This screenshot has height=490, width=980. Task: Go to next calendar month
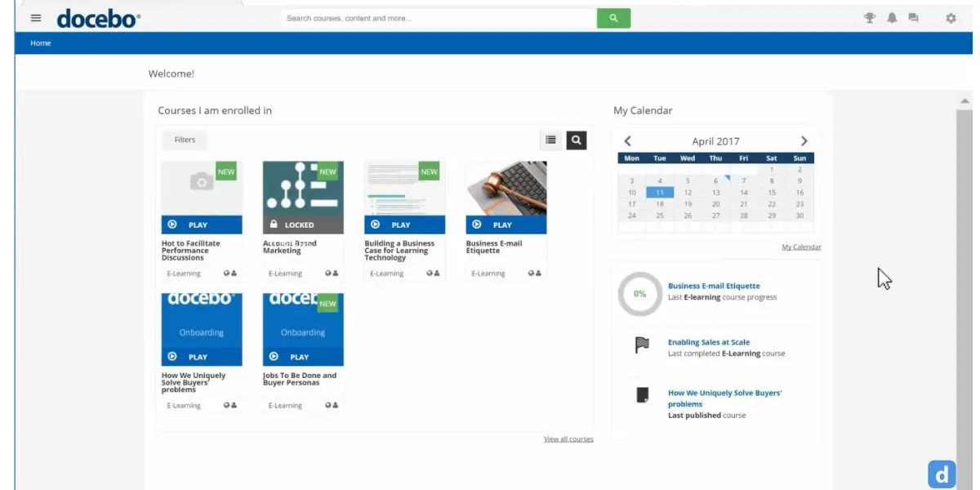(804, 141)
